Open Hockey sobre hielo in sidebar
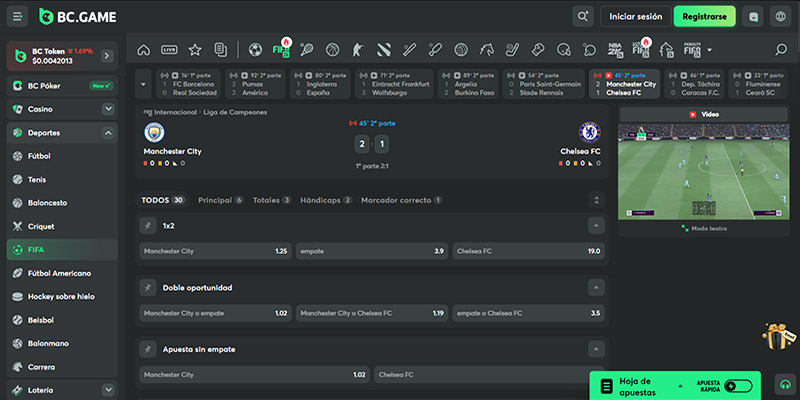 pyautogui.click(x=62, y=296)
